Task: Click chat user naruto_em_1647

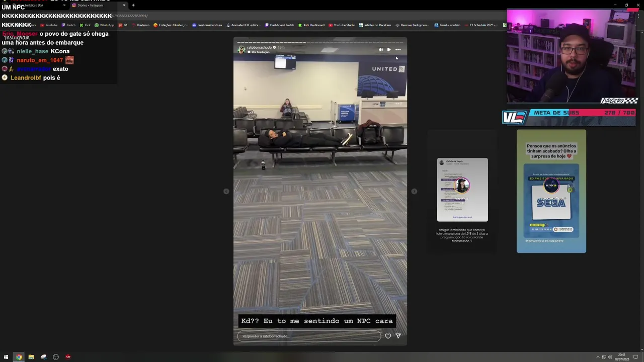Action: (x=40, y=60)
